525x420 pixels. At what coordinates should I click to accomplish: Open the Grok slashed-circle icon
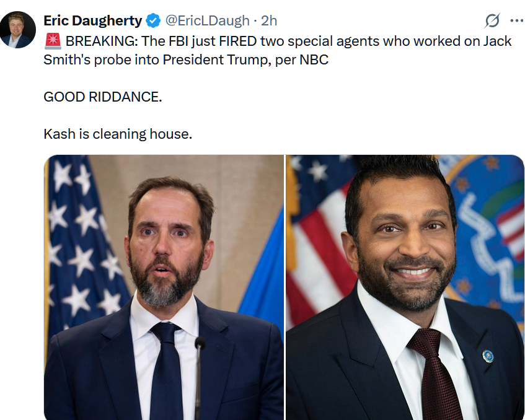click(492, 20)
